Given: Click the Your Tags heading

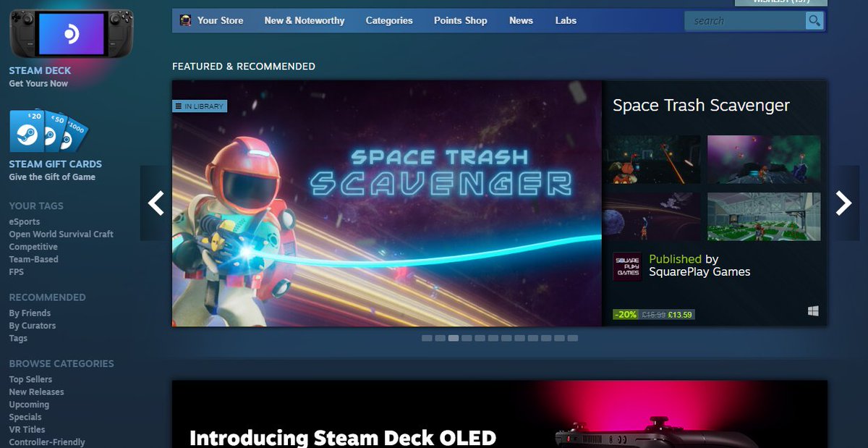Looking at the screenshot, I should coord(36,206).
